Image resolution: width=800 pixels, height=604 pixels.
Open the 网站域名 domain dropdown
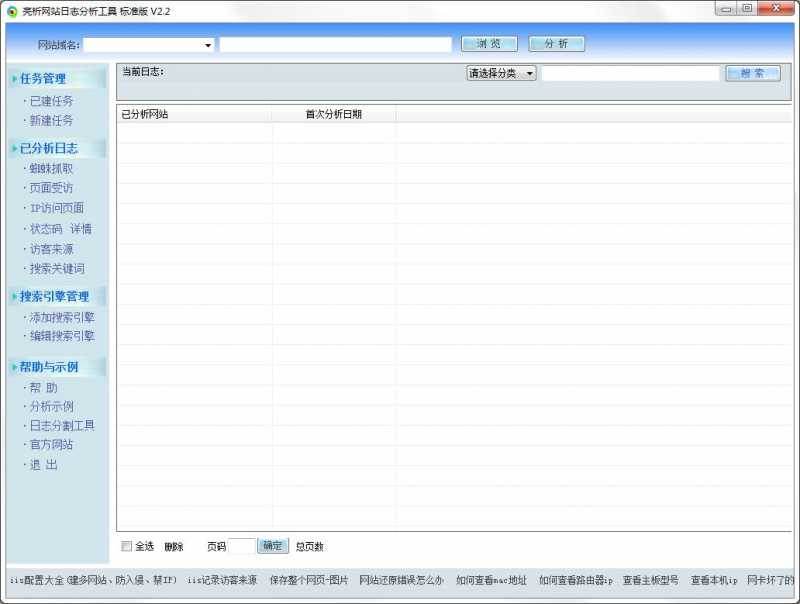[207, 44]
